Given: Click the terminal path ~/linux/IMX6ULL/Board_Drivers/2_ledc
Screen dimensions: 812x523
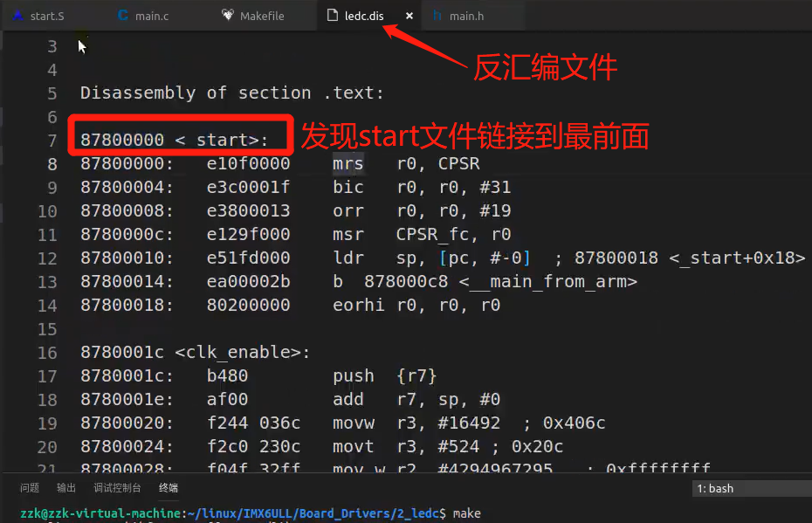Looking at the screenshot, I should pyautogui.click(x=313, y=513).
